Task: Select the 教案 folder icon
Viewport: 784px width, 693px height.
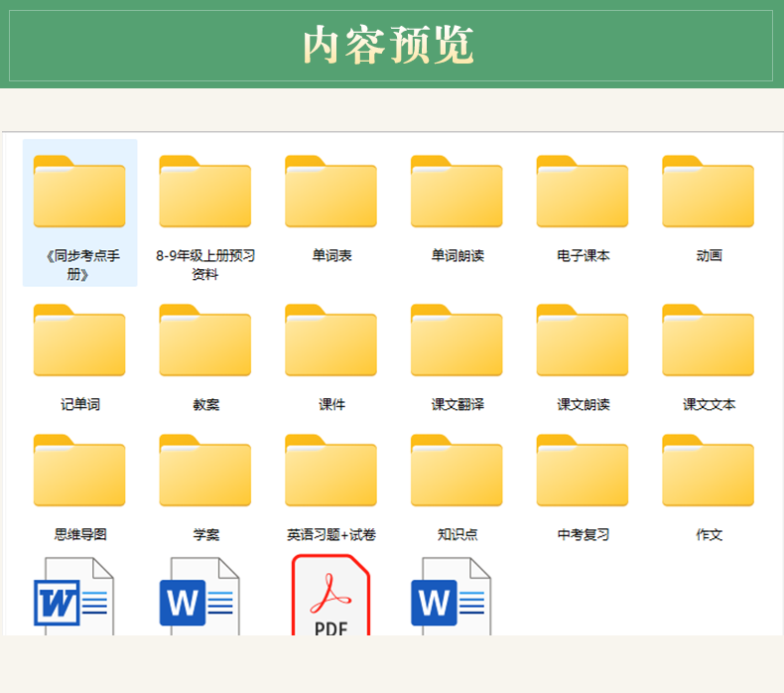Action: (x=205, y=341)
